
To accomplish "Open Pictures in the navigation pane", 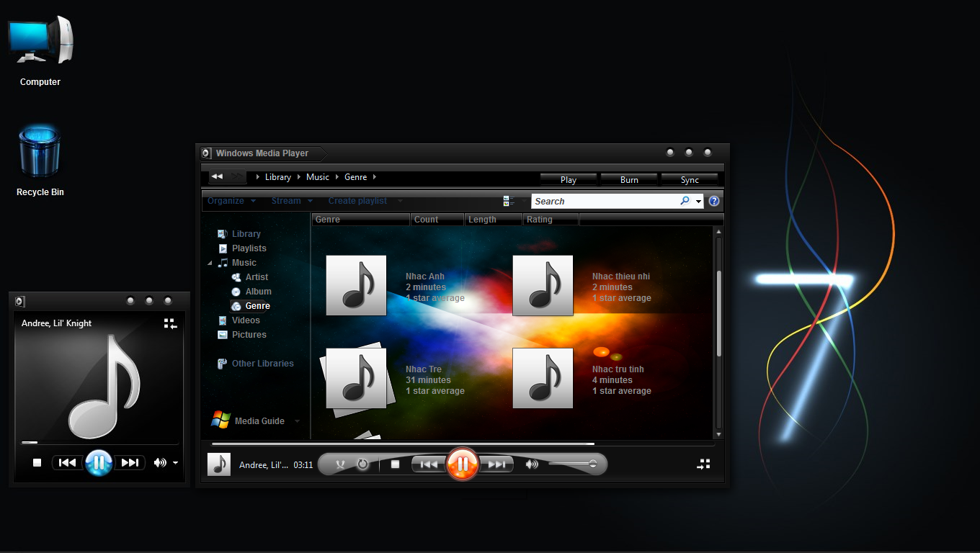I will click(x=242, y=335).
